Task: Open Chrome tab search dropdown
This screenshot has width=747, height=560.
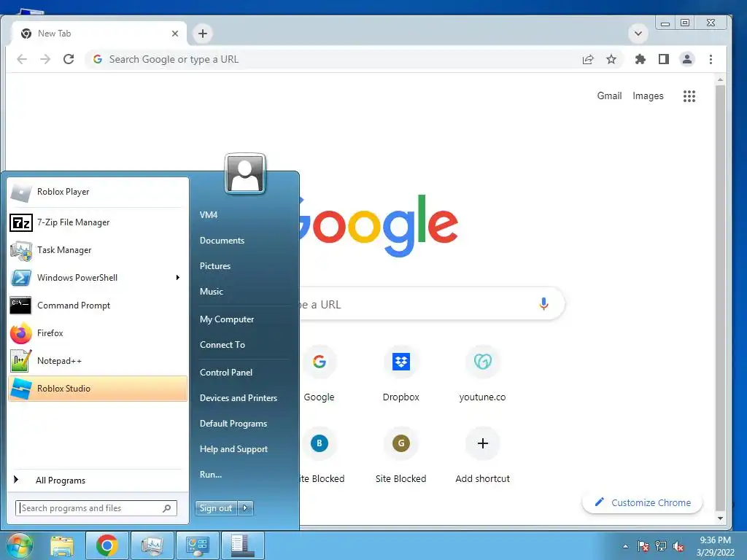Action: pos(638,34)
